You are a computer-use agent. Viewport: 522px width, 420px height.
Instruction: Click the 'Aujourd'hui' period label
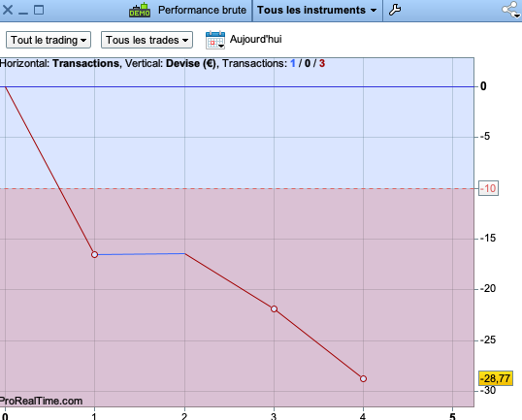coord(256,39)
